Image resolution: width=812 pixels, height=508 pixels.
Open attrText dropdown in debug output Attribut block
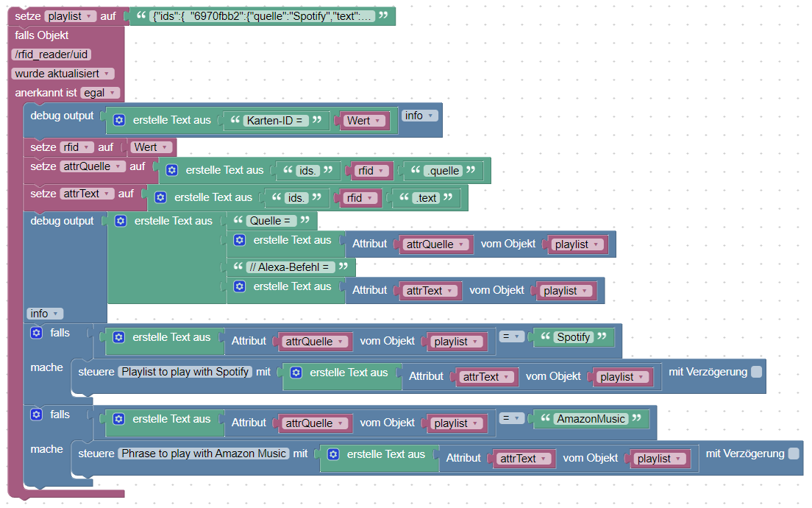pos(430,291)
